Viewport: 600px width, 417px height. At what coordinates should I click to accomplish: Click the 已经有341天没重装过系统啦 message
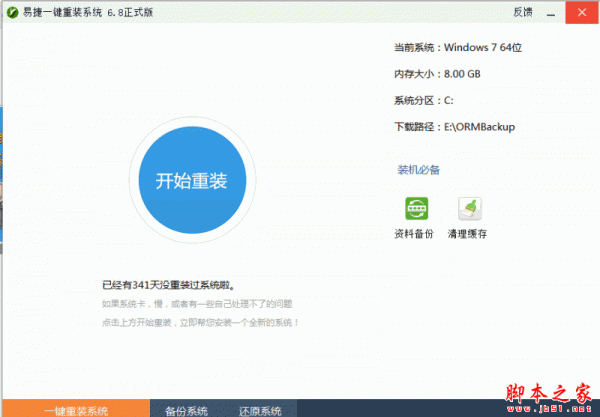pyautogui.click(x=168, y=285)
